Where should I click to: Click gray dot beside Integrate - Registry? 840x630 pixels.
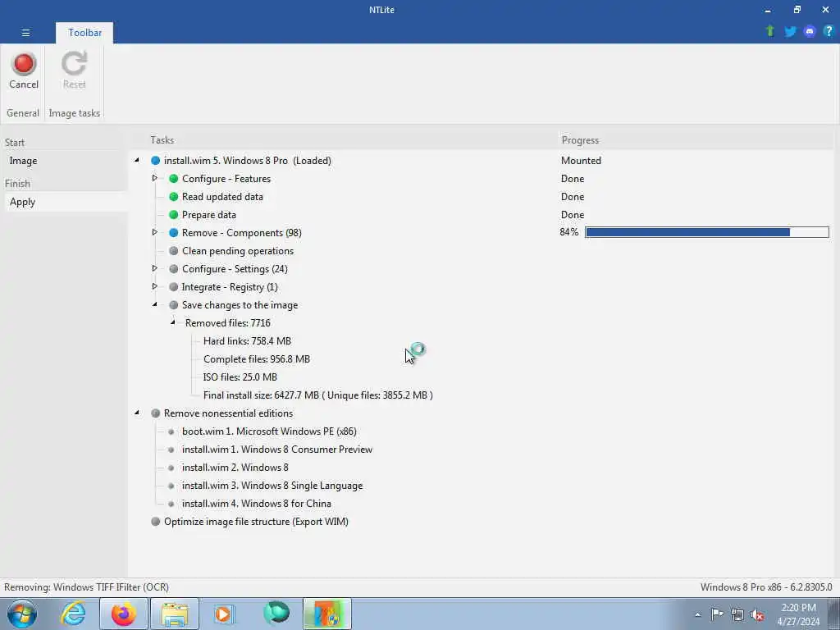[x=174, y=286]
